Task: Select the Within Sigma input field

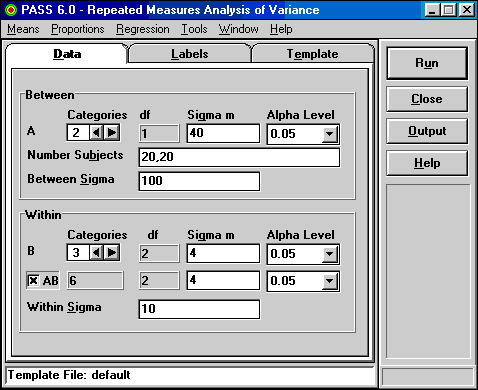Action: click(x=199, y=309)
